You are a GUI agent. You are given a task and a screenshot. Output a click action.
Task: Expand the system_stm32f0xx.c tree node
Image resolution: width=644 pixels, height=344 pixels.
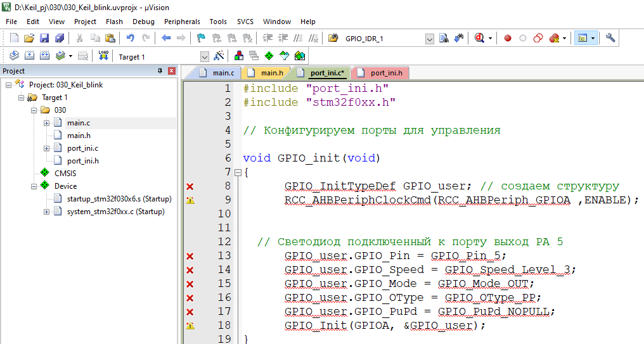point(46,212)
